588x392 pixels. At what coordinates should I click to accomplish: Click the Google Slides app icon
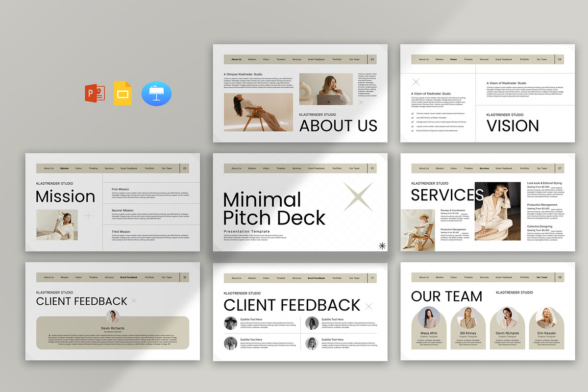(x=123, y=93)
